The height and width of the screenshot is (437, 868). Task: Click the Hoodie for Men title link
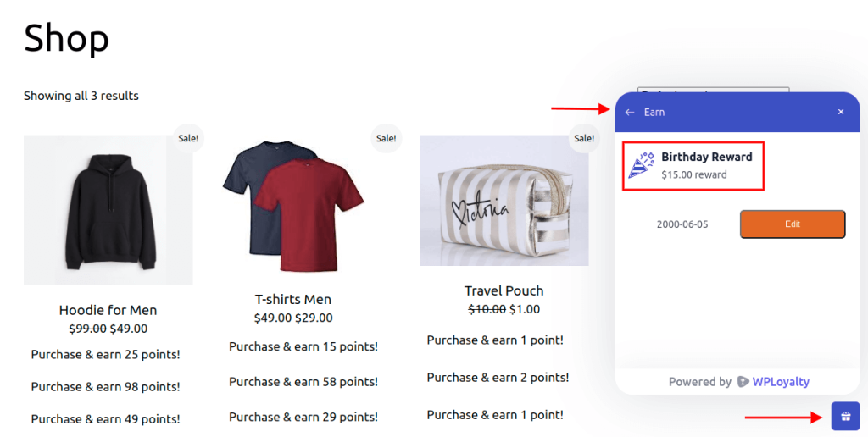click(108, 310)
